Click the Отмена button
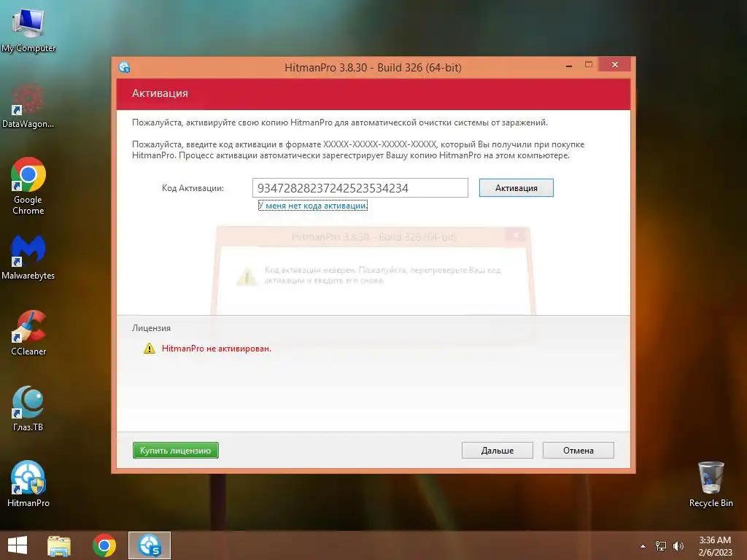Screen dimensions: 747x560 [x=578, y=451]
